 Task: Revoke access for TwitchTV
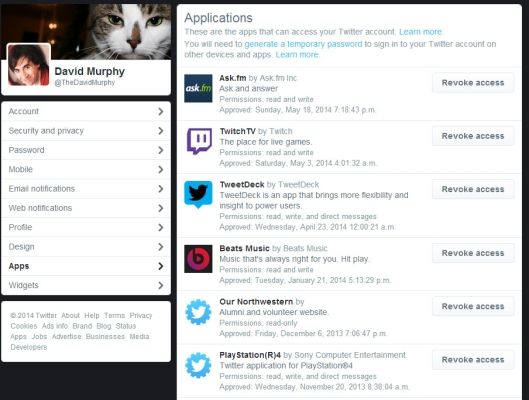pos(473,136)
